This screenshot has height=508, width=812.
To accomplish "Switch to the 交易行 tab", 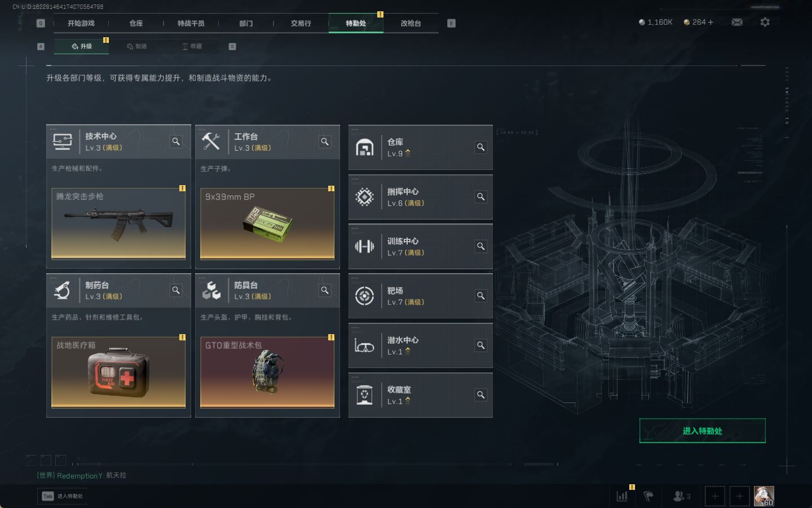I will tap(301, 23).
